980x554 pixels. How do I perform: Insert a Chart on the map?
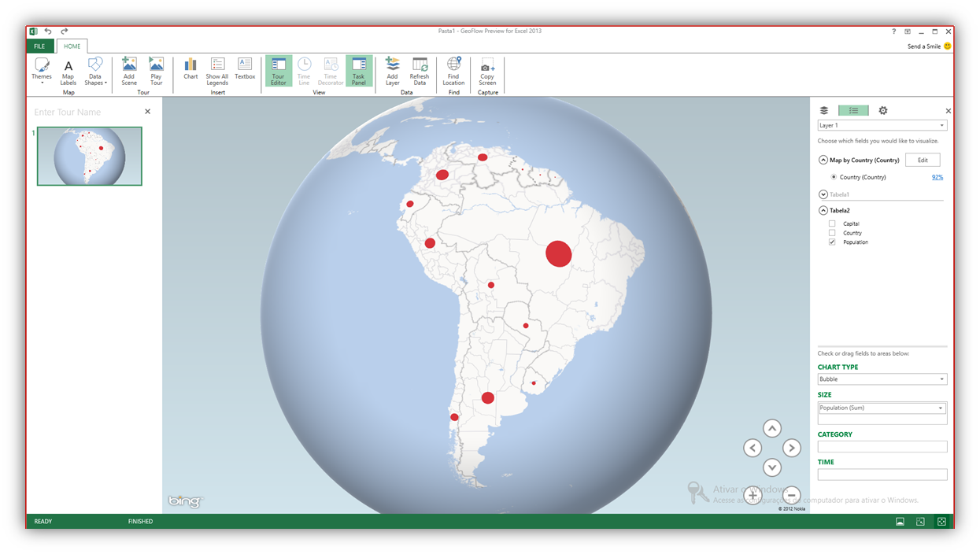pyautogui.click(x=190, y=71)
